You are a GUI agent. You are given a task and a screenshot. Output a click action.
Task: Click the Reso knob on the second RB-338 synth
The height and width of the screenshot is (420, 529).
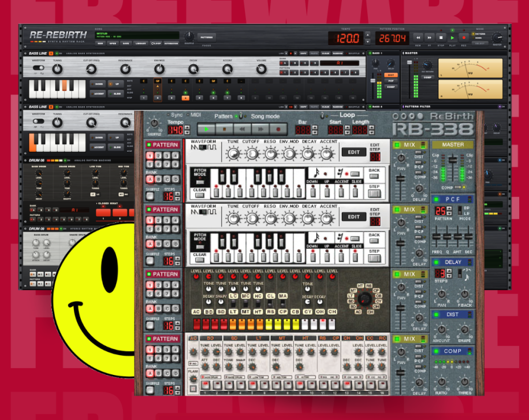pos(270,218)
